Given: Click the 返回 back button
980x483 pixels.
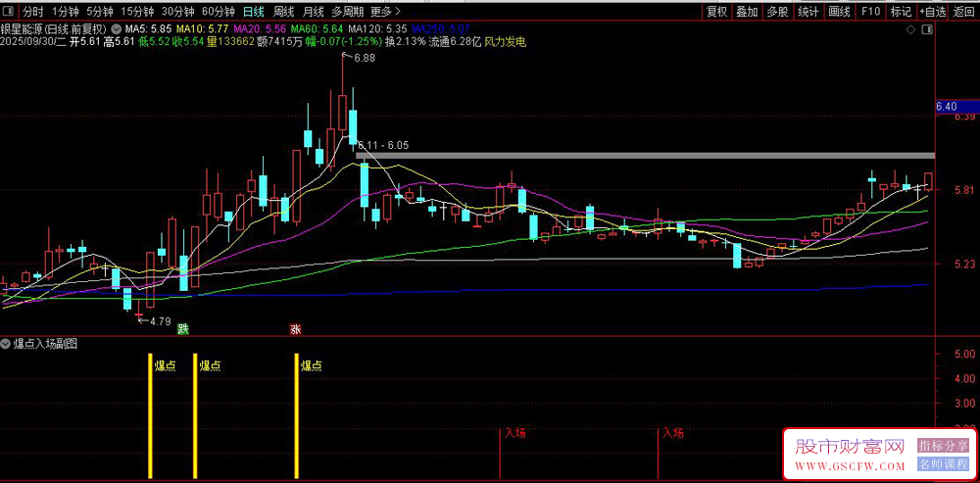Looking at the screenshot, I should (963, 12).
